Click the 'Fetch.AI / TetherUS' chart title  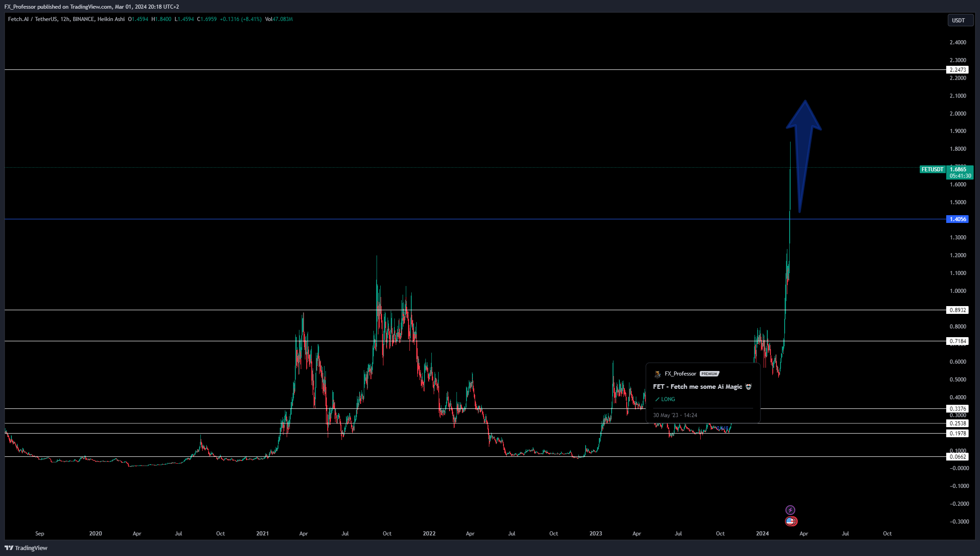(32, 19)
